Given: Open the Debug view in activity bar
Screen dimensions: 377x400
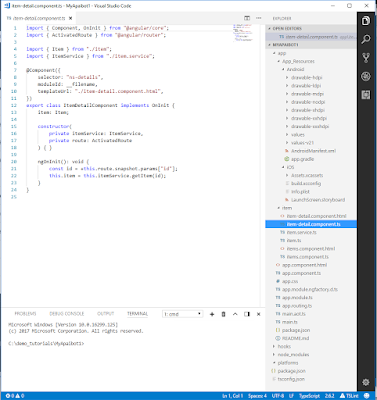Looking at the screenshot, I should click(x=366, y=76).
